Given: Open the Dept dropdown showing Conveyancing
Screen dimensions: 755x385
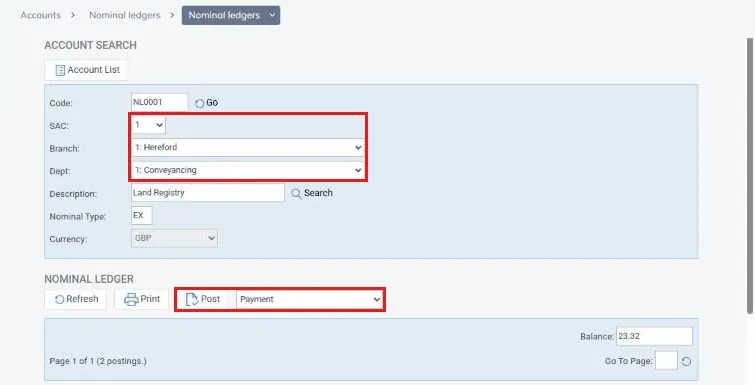Looking at the screenshot, I should (x=247, y=170).
